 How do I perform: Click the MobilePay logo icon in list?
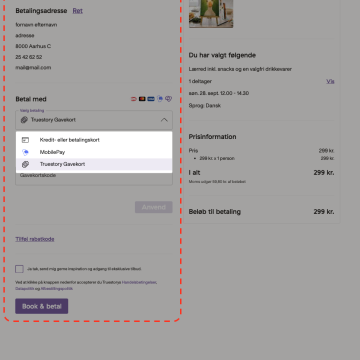tap(25, 152)
